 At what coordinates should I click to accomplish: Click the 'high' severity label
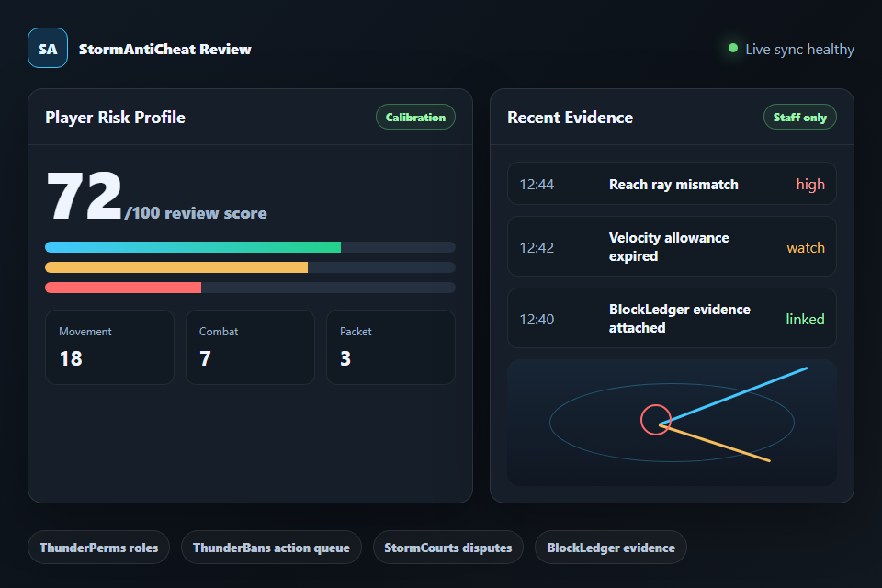810,184
